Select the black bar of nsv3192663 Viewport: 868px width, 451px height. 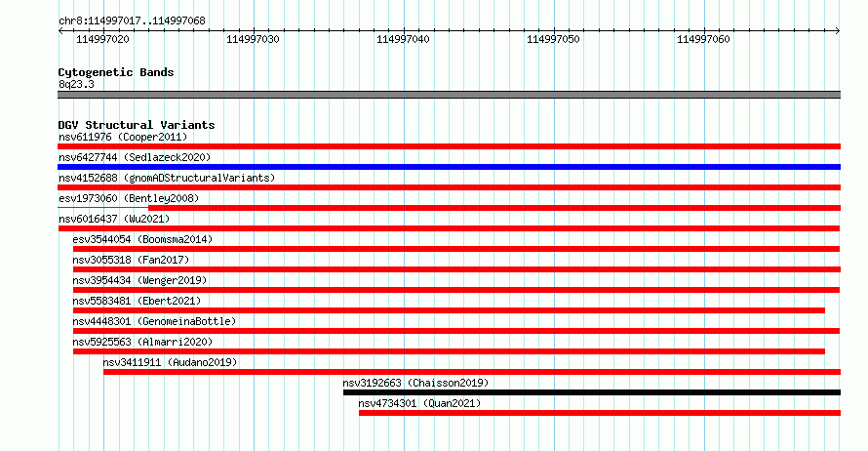592,392
